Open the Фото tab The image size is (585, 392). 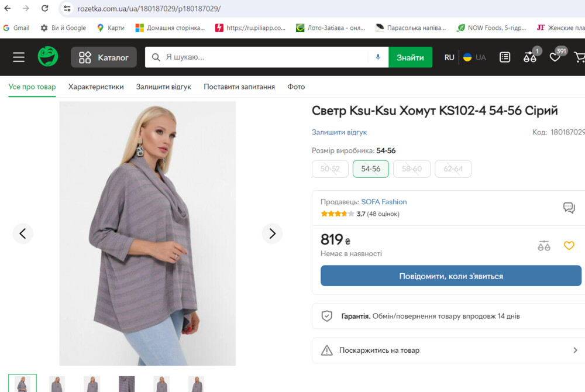click(296, 87)
